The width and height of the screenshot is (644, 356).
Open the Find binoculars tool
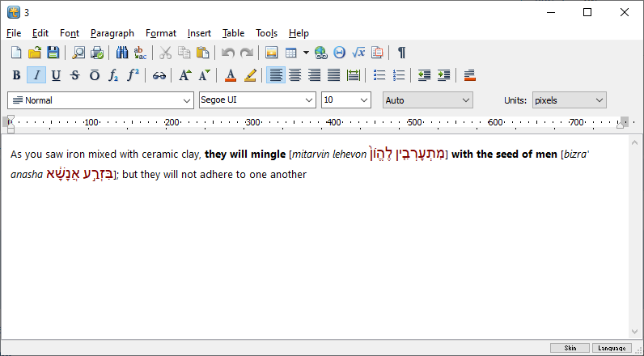tap(122, 53)
